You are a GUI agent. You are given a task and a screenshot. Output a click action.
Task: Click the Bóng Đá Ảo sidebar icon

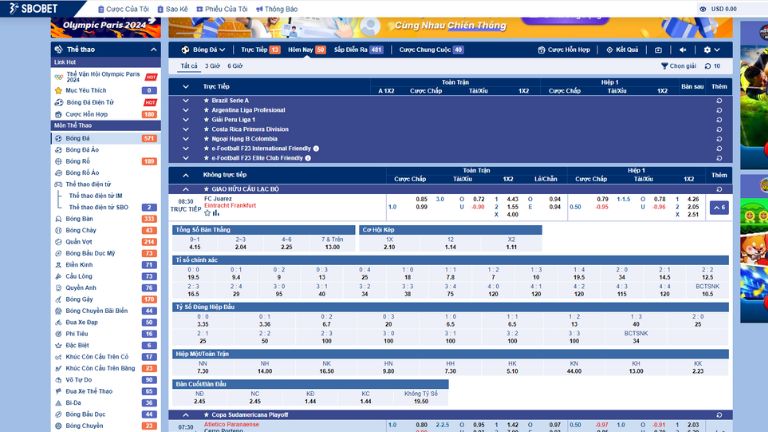pos(58,150)
